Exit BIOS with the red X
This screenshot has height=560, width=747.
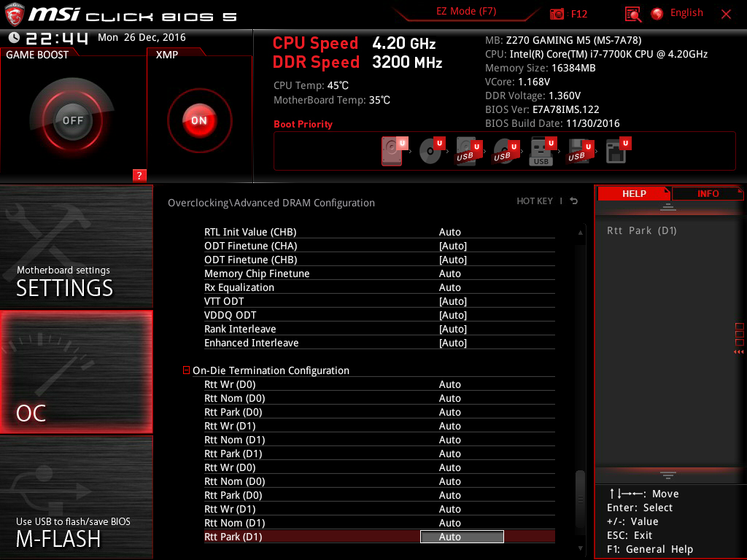pyautogui.click(x=726, y=15)
